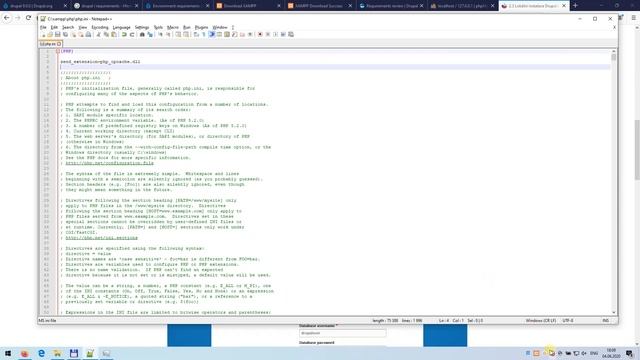Toggle file monitoring (eye) icon
Screen dimensions: 640x360
tap(250, 35)
